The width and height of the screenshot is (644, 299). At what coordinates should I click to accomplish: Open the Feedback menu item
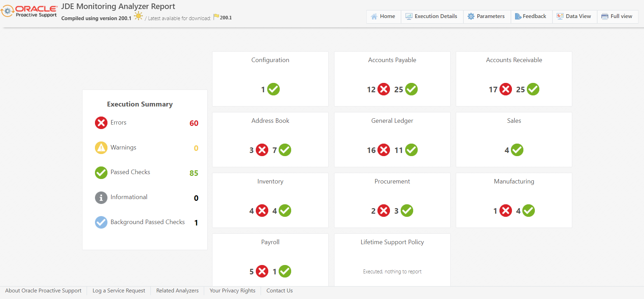(x=531, y=17)
